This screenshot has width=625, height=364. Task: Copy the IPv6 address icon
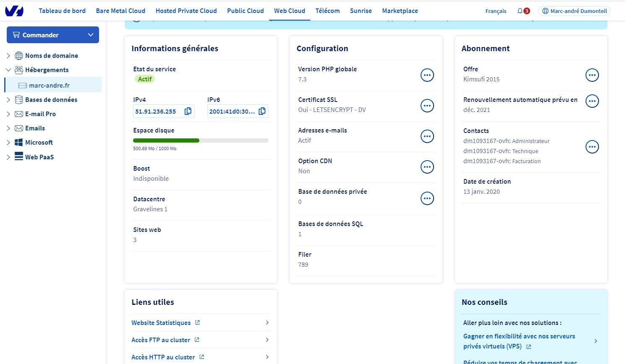pyautogui.click(x=262, y=111)
